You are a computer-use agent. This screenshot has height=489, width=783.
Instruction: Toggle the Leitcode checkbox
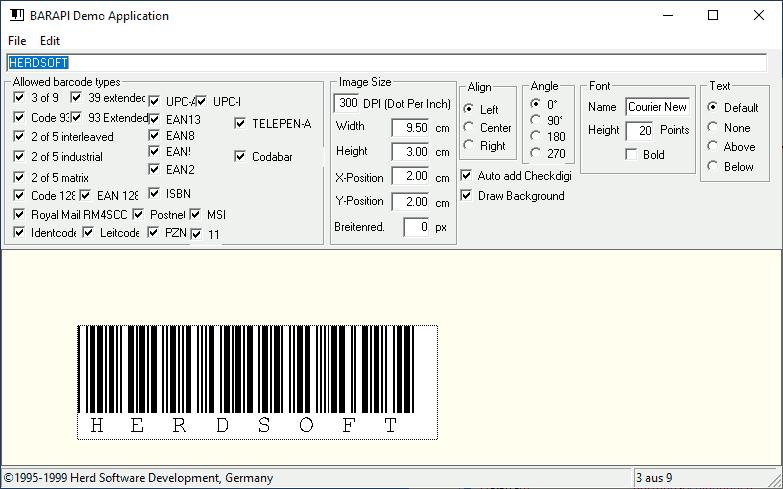tap(88, 232)
